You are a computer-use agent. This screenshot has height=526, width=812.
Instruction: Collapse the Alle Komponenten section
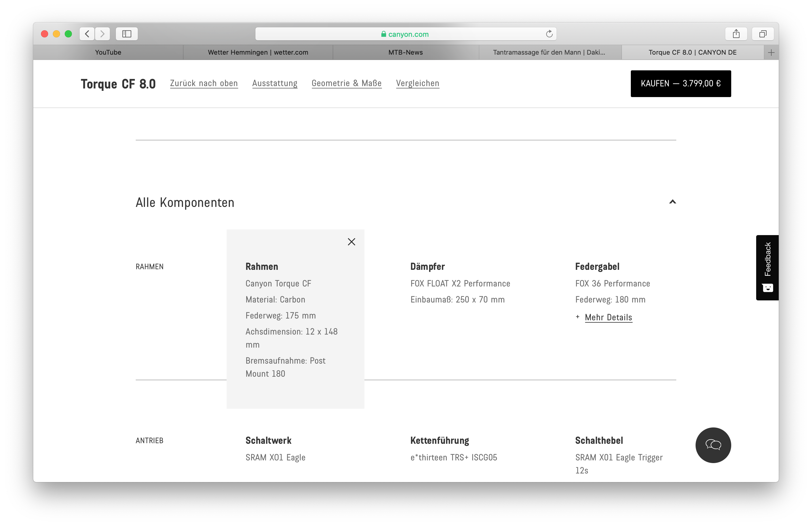[672, 202]
